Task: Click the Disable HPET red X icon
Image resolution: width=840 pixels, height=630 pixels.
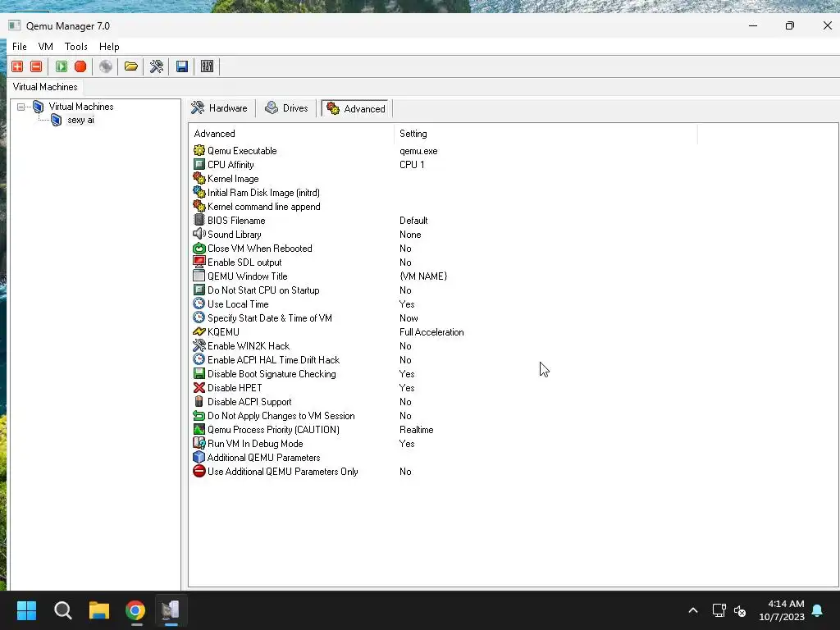Action: (x=199, y=387)
